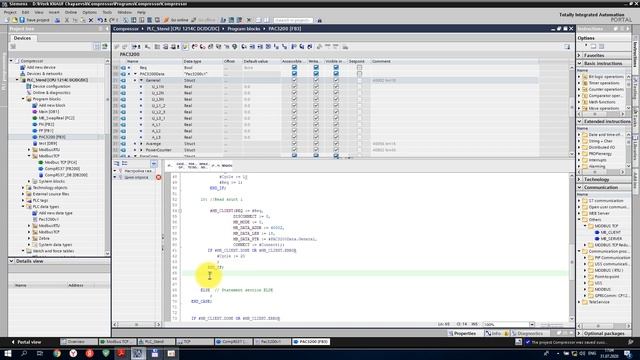Toggle Visible checkbox for Req row
Viewport: 640px width, 360px height.
coord(336,67)
